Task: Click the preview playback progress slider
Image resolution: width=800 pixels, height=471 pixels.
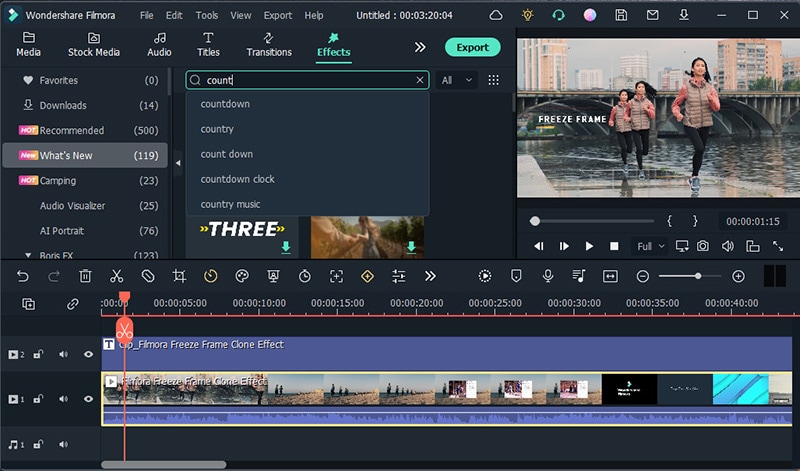Action: pos(592,221)
